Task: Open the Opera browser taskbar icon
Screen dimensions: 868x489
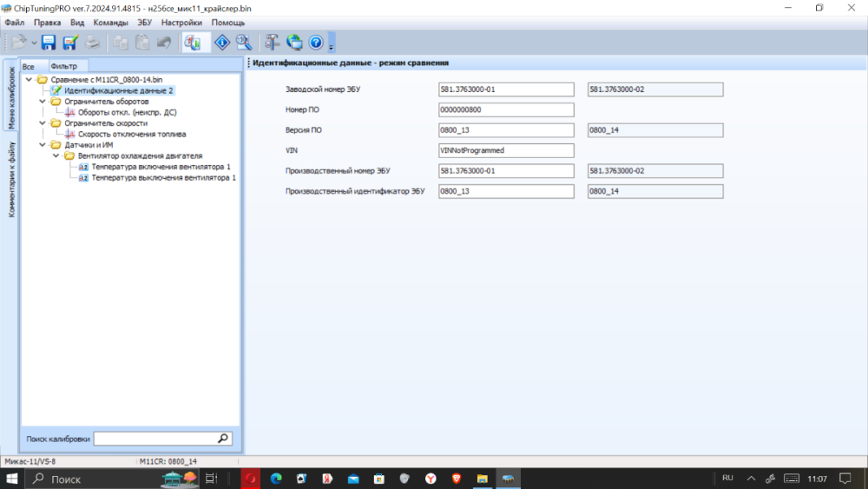Action: pos(251,479)
